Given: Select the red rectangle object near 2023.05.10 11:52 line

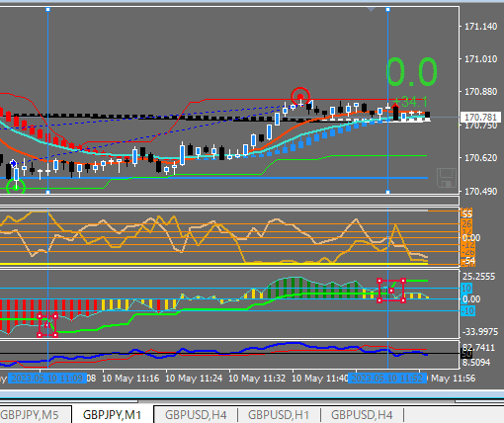Looking at the screenshot, I should 391,291.
